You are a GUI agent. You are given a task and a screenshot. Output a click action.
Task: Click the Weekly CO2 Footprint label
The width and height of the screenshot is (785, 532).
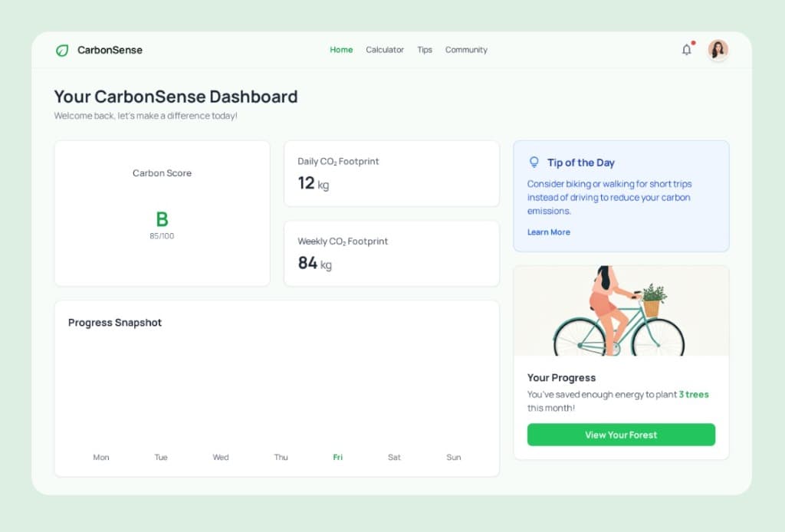point(343,241)
